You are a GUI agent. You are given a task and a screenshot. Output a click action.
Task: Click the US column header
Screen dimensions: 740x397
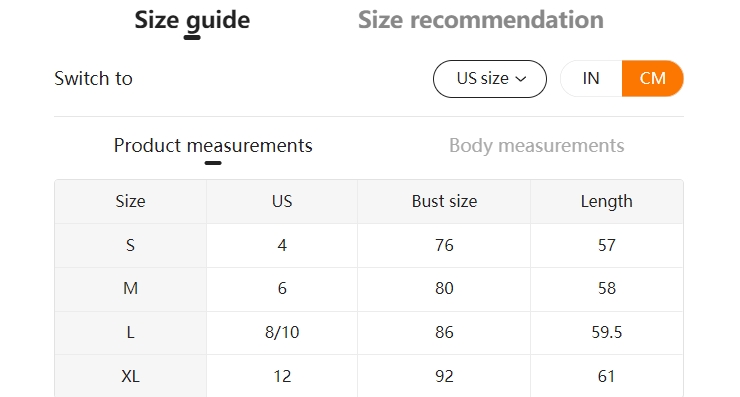(282, 202)
